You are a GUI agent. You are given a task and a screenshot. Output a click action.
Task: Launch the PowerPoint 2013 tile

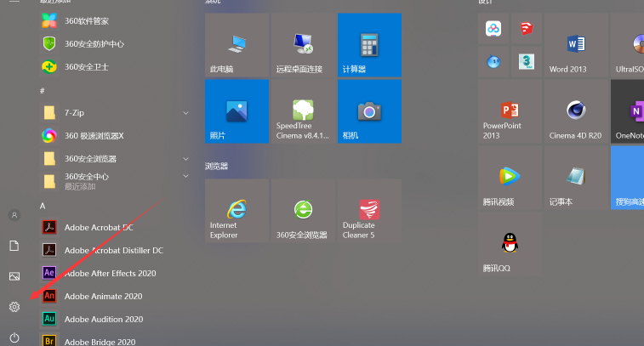(x=510, y=111)
